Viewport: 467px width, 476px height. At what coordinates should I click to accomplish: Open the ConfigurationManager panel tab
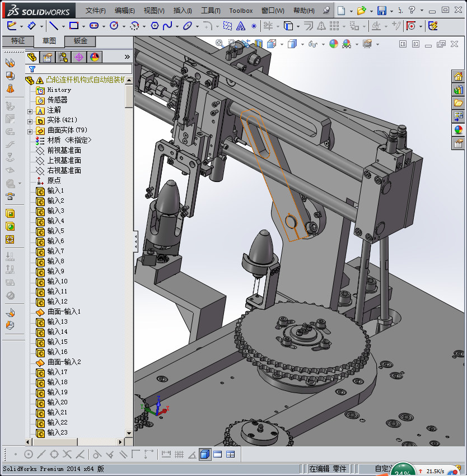(x=63, y=57)
